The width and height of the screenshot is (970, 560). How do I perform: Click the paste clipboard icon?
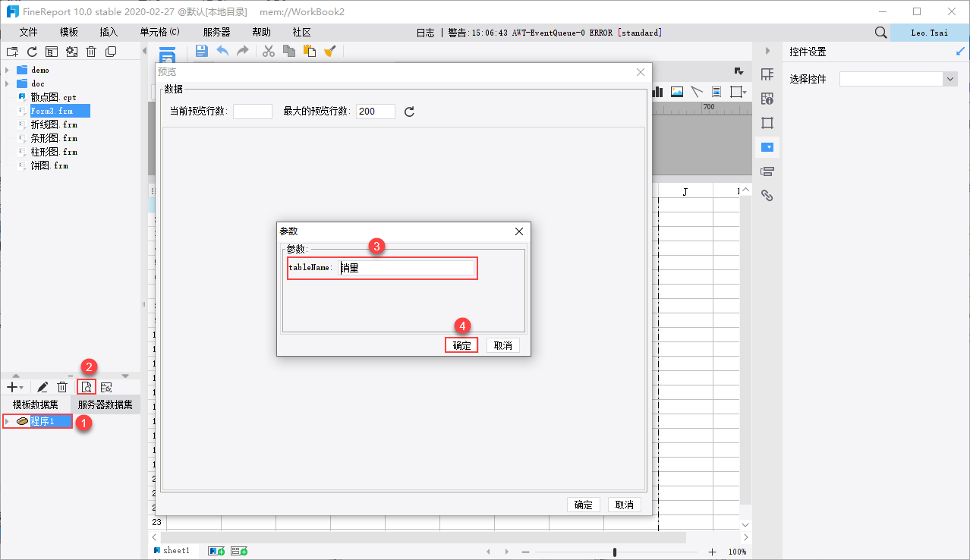coord(309,51)
